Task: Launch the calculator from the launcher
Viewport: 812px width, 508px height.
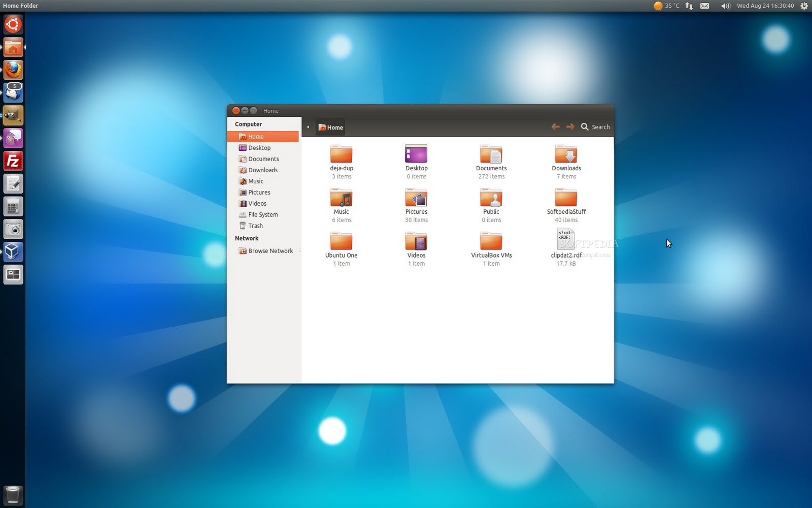Action: pyautogui.click(x=13, y=206)
